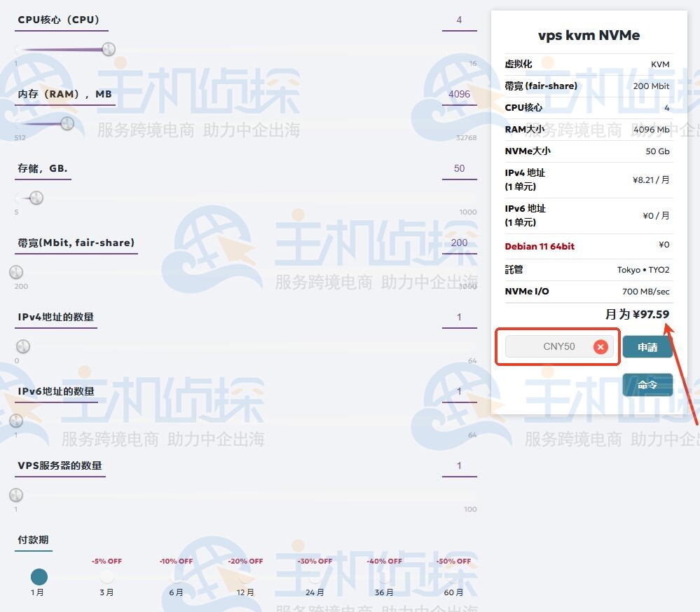Choose the 6月 payment period
Screen dimensions: 700x612
(176, 577)
